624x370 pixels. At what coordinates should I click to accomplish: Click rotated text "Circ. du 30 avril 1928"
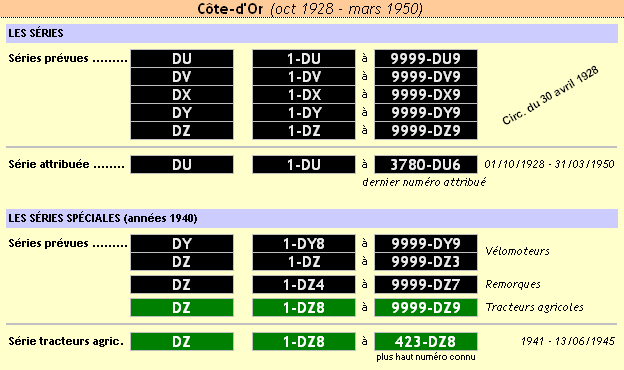[550, 96]
